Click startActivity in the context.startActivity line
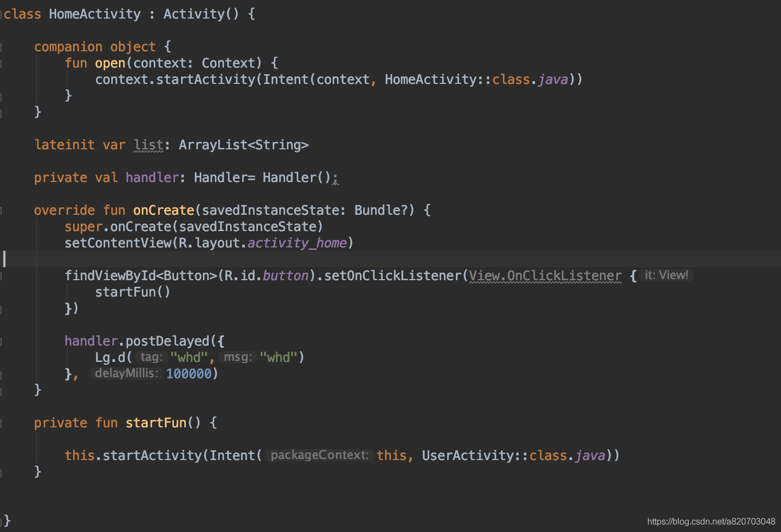 tap(206, 80)
